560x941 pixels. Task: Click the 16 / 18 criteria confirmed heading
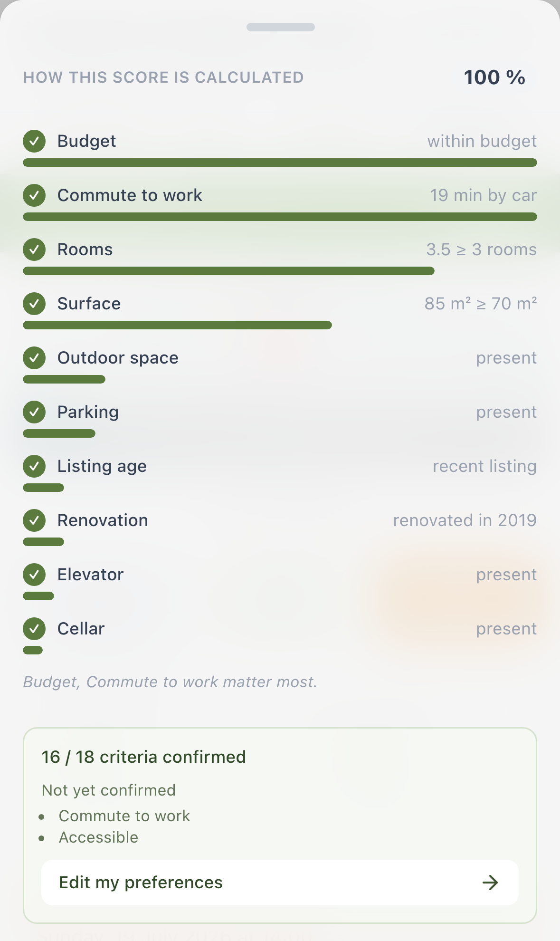143,757
